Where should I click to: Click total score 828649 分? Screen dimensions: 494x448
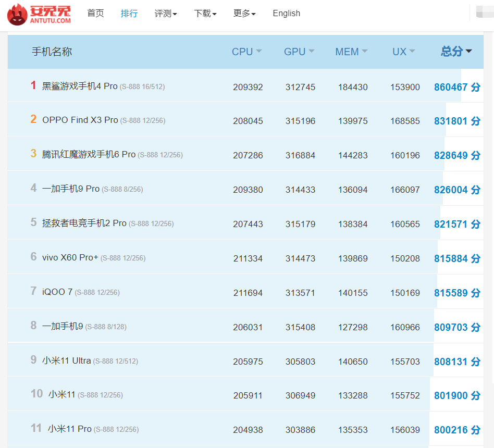click(x=457, y=155)
